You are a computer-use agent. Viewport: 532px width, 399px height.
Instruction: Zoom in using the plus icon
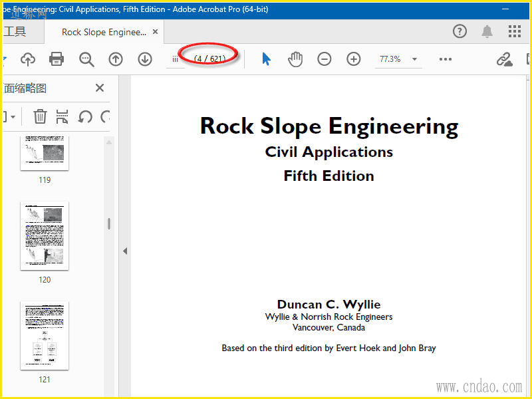[x=353, y=59]
